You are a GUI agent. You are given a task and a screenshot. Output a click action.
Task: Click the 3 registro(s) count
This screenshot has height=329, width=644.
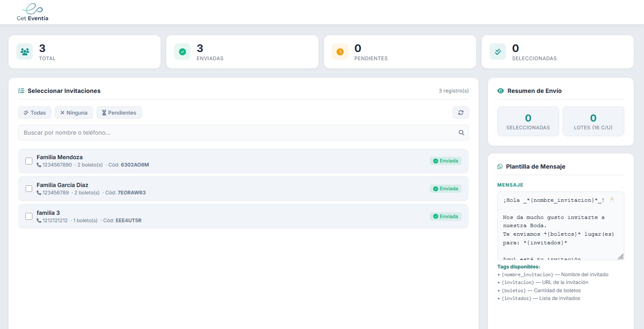pos(454,91)
